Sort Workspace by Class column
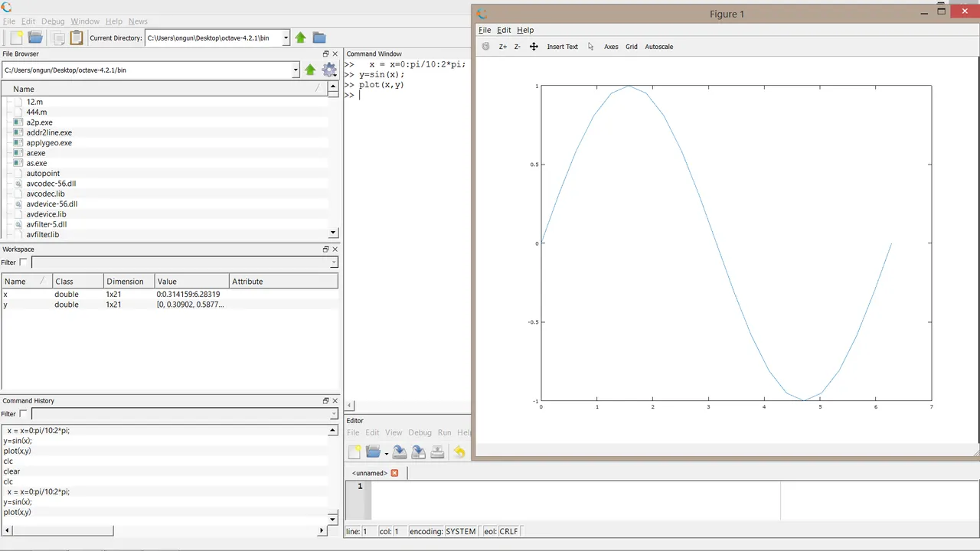Image resolution: width=980 pixels, height=551 pixels. point(77,282)
